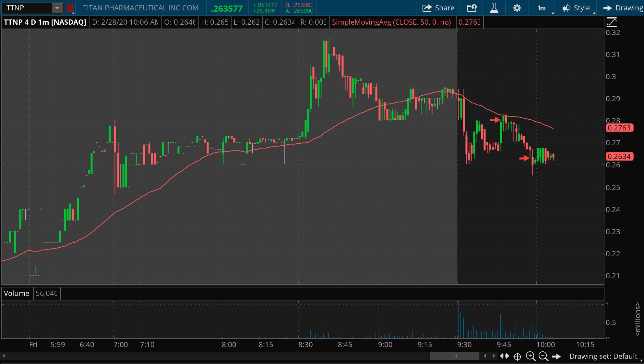Image resolution: width=644 pixels, height=364 pixels.
Task: Click the scrollbar right step arrow
Action: [x=494, y=356]
